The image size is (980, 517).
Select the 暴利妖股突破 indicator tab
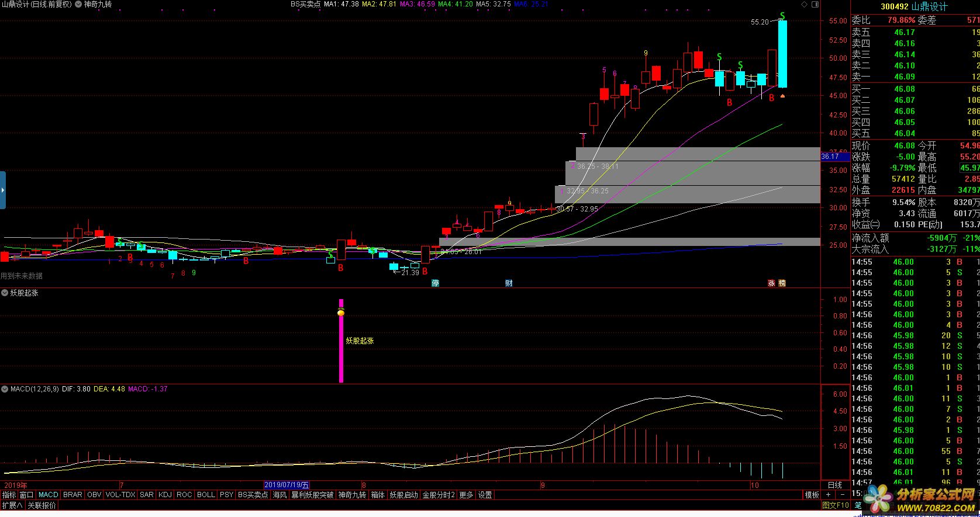(x=313, y=495)
